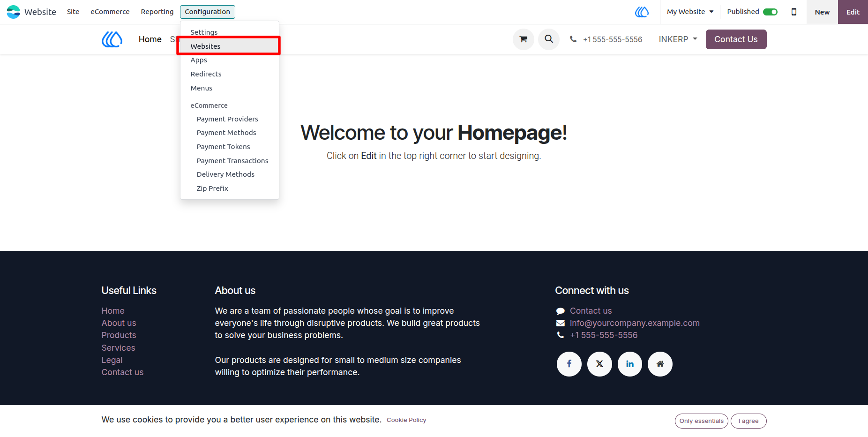This screenshot has height=437, width=868.
Task: Click the logo icon beside My Website
Action: 642,12
